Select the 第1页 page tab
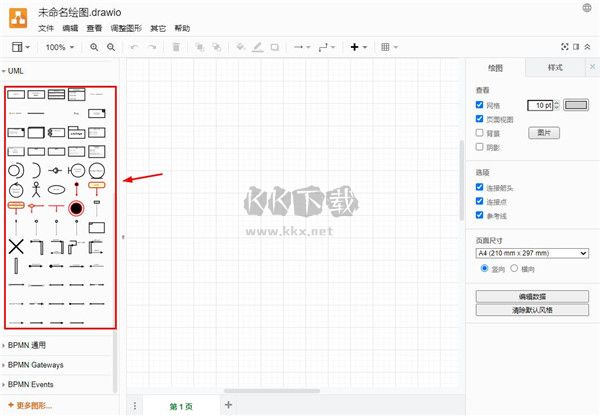 181,406
